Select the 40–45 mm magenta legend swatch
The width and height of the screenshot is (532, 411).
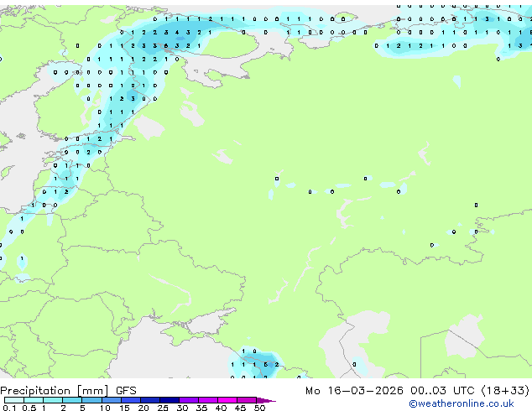[x=227, y=400]
